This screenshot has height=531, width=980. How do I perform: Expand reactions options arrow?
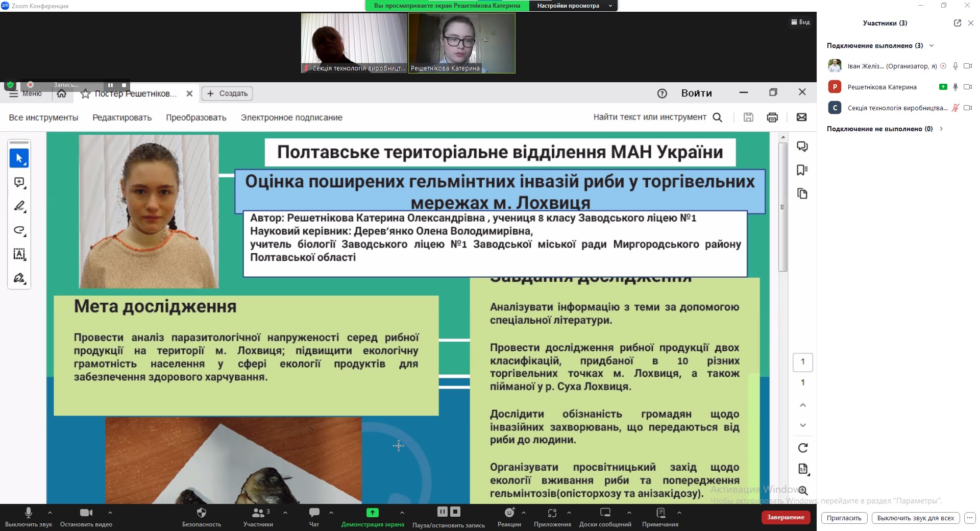point(523,513)
